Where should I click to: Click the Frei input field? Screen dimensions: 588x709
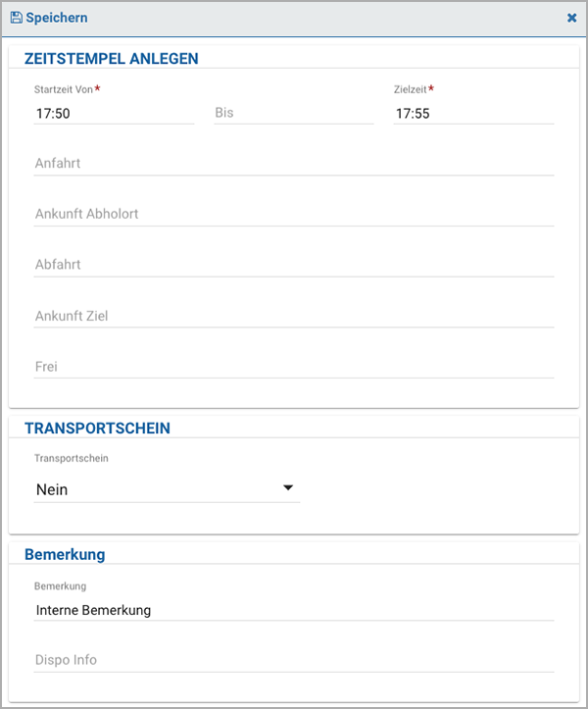(294, 367)
